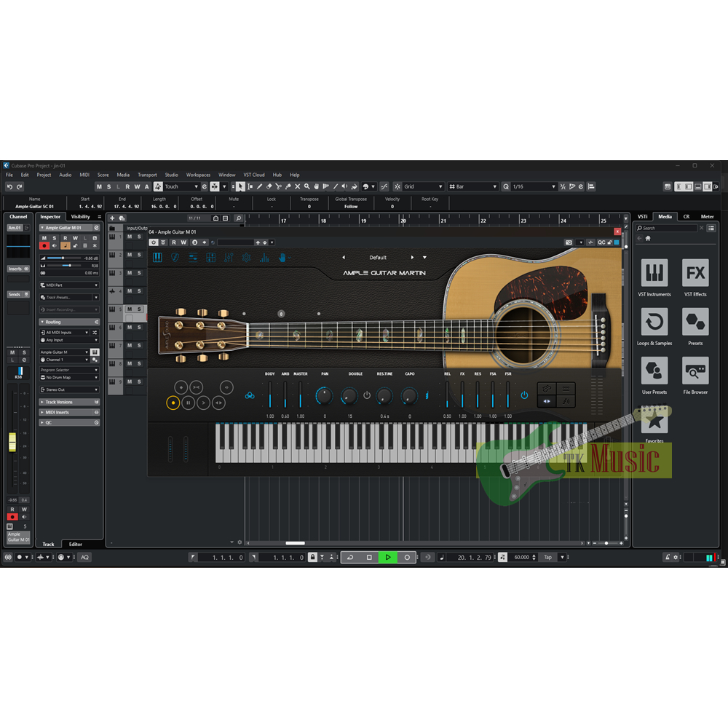The image size is (728, 728).
Task: Toggle Snap on/off button beside Grid
Action: (397, 186)
